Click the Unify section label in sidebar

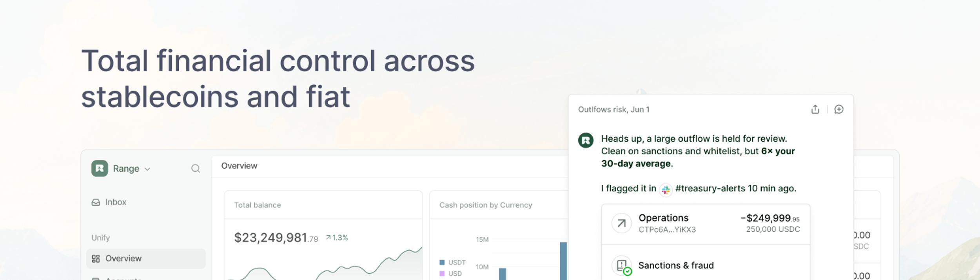[x=100, y=238]
